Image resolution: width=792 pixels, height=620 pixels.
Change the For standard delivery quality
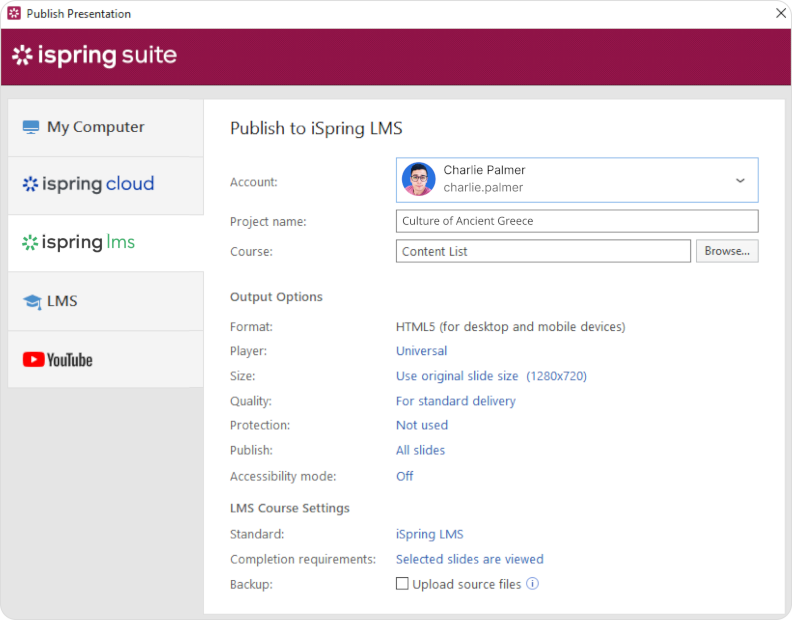tap(456, 401)
